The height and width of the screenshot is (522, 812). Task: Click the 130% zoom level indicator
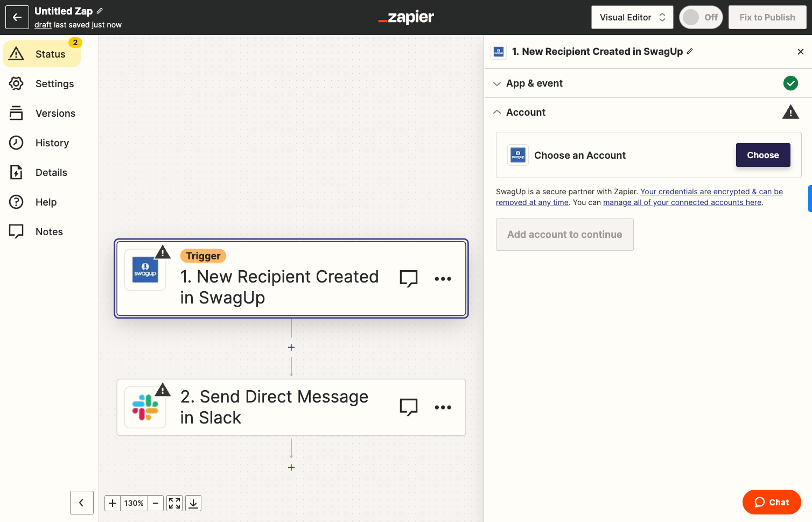point(134,503)
